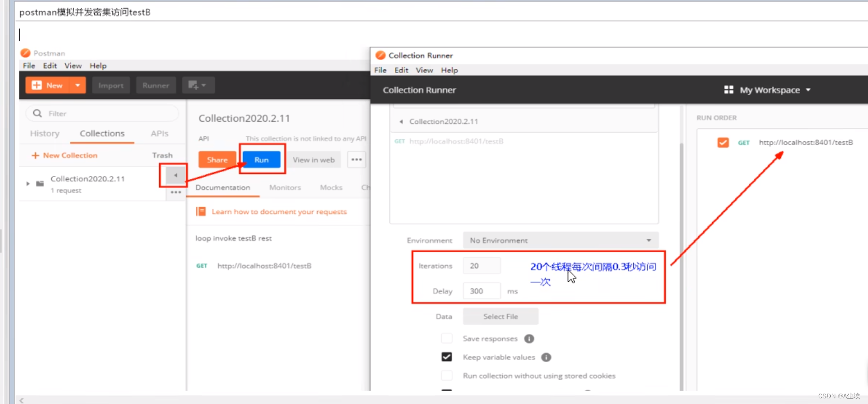Image resolution: width=868 pixels, height=404 pixels.
Task: Click the Import button
Action: [111, 85]
